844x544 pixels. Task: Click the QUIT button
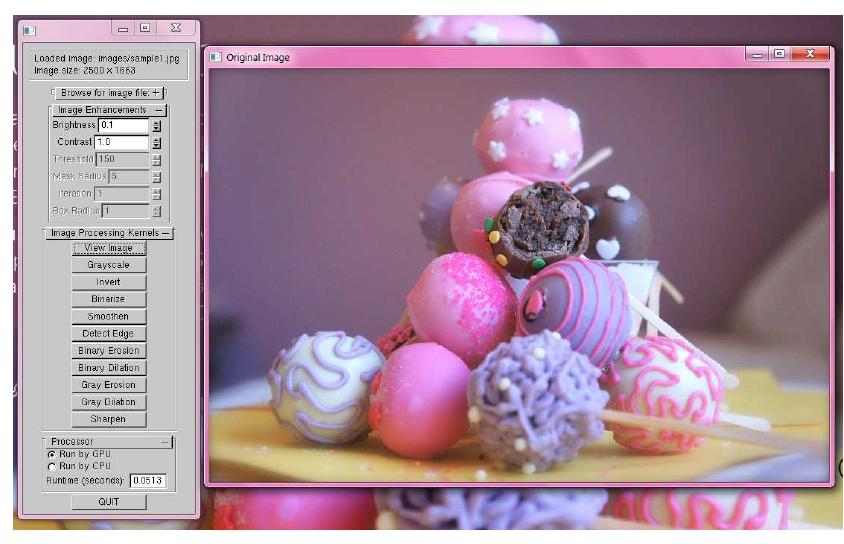click(x=109, y=502)
